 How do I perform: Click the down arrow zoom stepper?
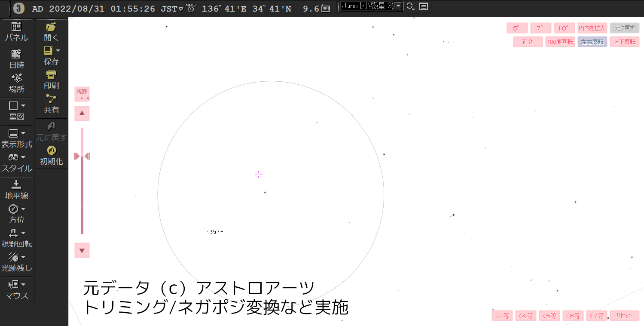(82, 250)
